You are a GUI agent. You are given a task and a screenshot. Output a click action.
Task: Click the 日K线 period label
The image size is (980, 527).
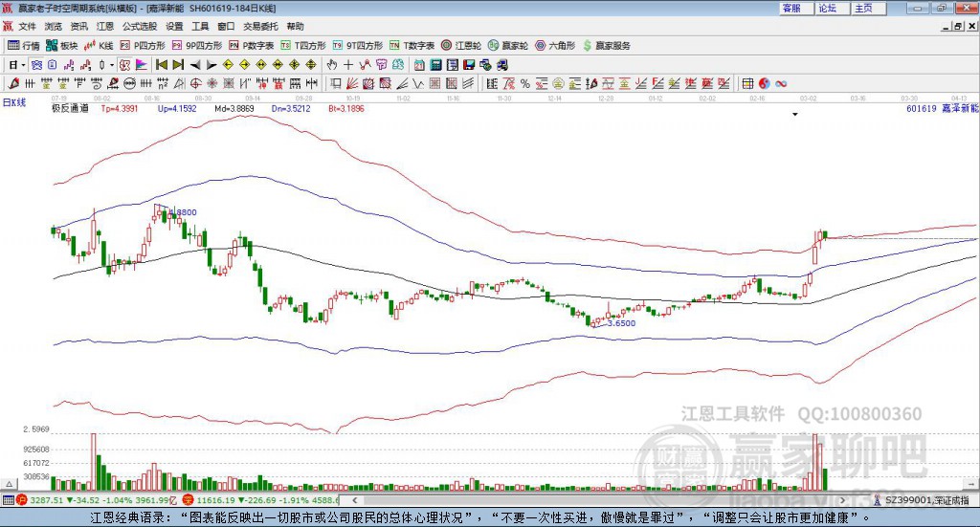point(13,102)
